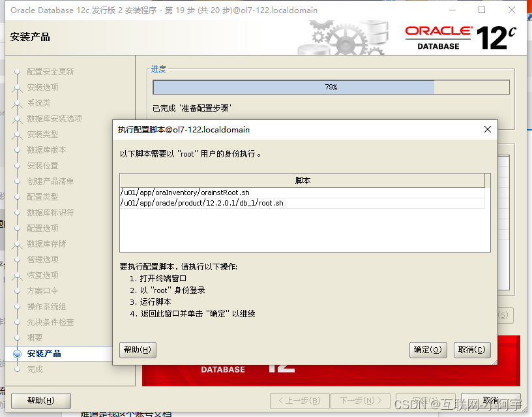This screenshot has width=532, height=417.
Task: Select 数据库版本 step in sidebar
Action: 46,149
